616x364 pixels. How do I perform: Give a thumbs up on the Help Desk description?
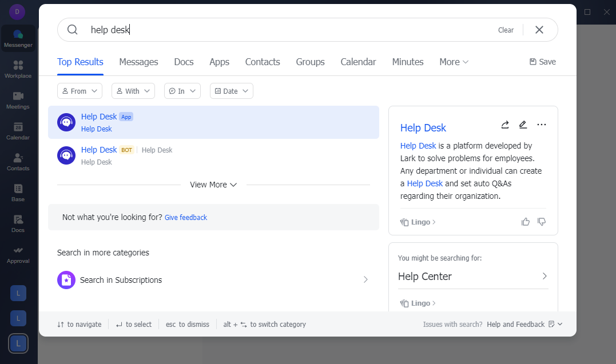[x=526, y=222]
